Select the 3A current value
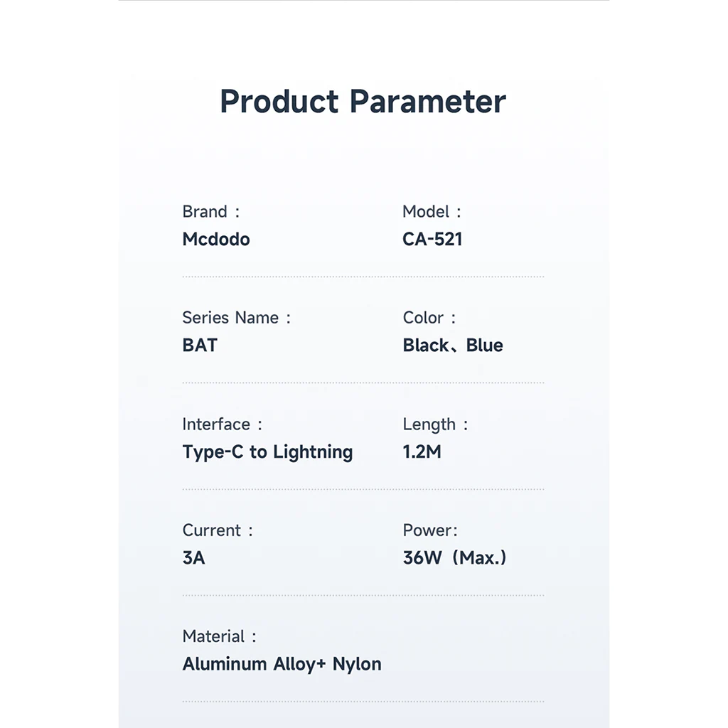Screen dimensions: 728x728 (x=193, y=558)
